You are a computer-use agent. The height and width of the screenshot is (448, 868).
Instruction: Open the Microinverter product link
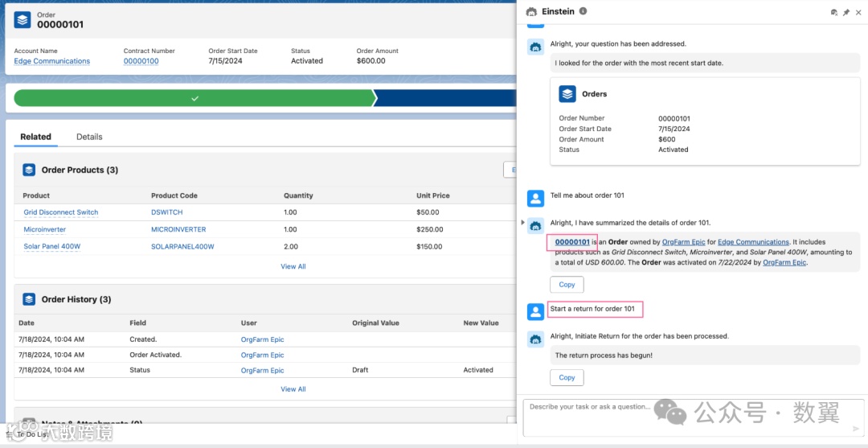click(44, 229)
